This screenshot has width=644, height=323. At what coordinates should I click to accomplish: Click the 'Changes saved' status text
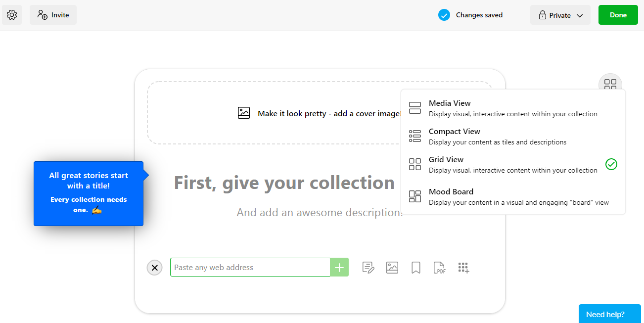pos(479,15)
